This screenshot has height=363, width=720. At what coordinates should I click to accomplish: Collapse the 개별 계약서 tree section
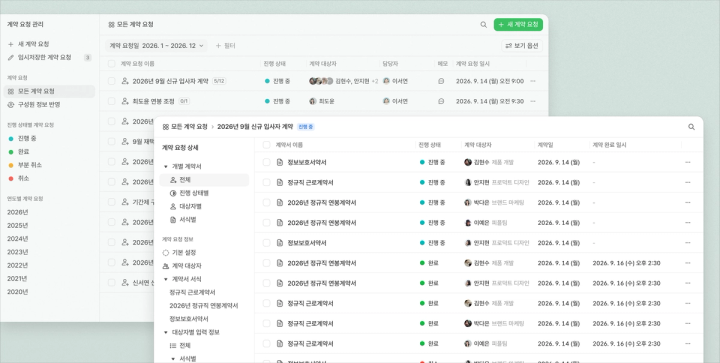166,167
